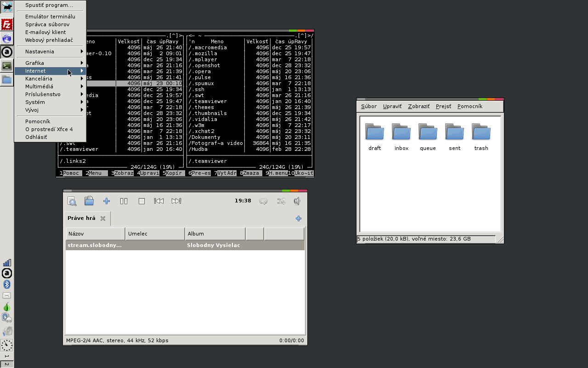588x368 pixels.
Task: Click the Bluetooth tray icon
Action: point(7,284)
